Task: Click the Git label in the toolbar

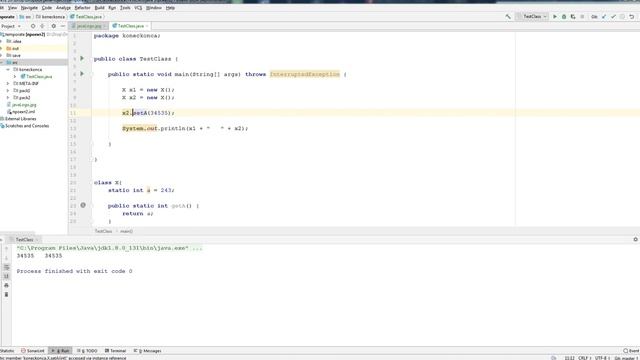Action: click(x=594, y=17)
